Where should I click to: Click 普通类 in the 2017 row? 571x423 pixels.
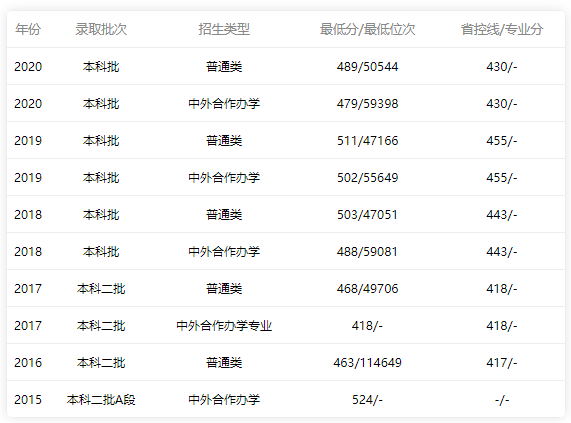coord(224,289)
